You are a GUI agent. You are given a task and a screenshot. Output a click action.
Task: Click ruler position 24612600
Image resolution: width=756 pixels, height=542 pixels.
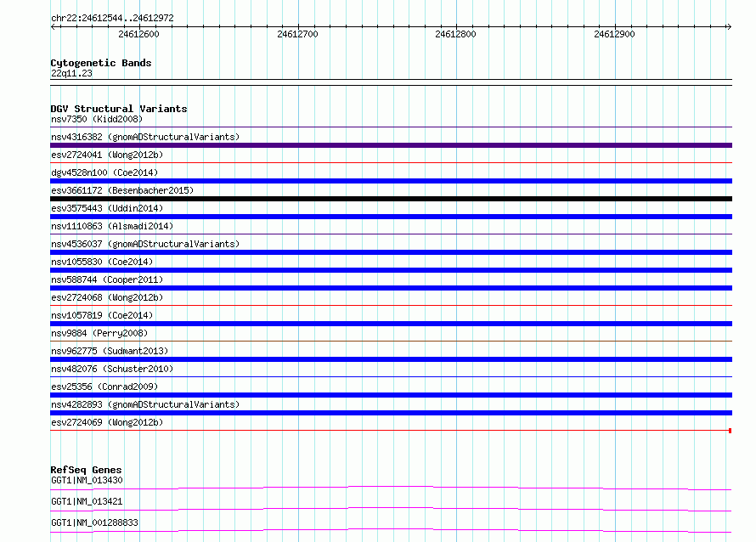pyautogui.click(x=138, y=34)
